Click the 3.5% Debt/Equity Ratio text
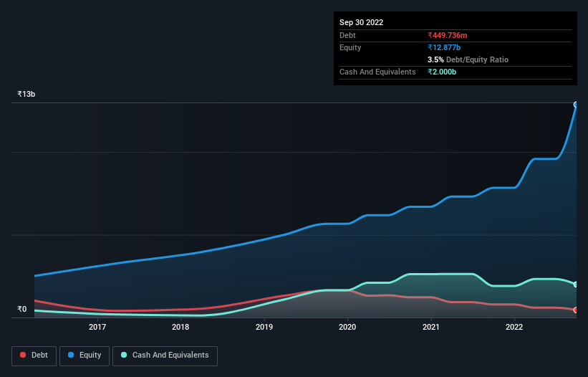This screenshot has width=588, height=377. (468, 59)
